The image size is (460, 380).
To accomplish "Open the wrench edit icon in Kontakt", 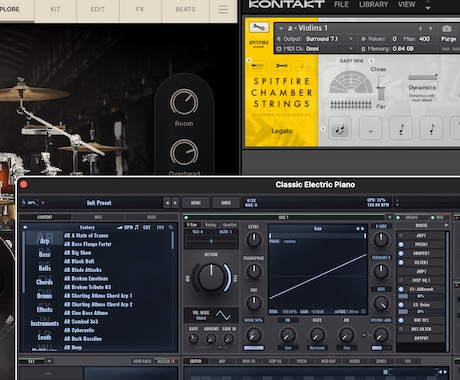I will [258, 27].
